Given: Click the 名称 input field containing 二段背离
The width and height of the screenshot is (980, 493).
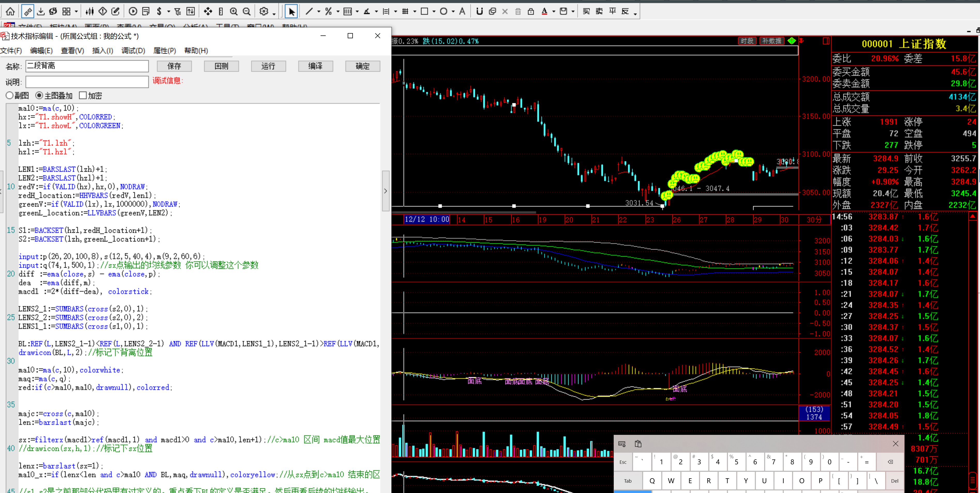Looking at the screenshot, I should coord(87,66).
